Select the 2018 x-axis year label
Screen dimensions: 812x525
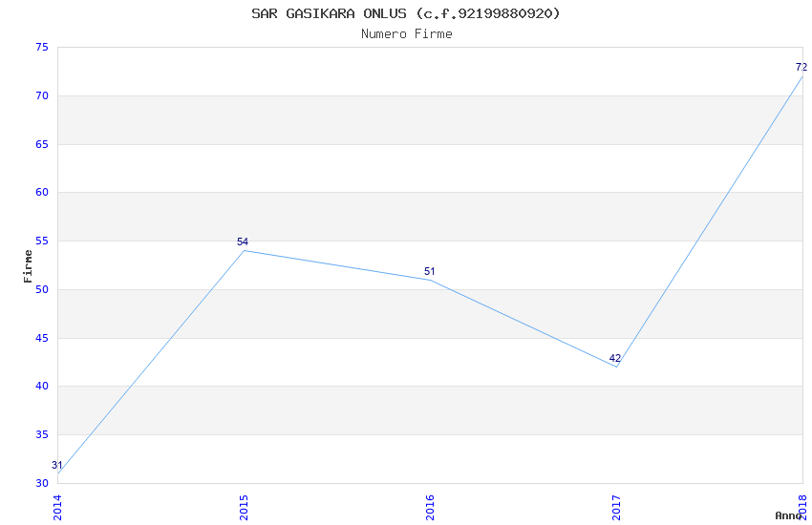[802, 508]
